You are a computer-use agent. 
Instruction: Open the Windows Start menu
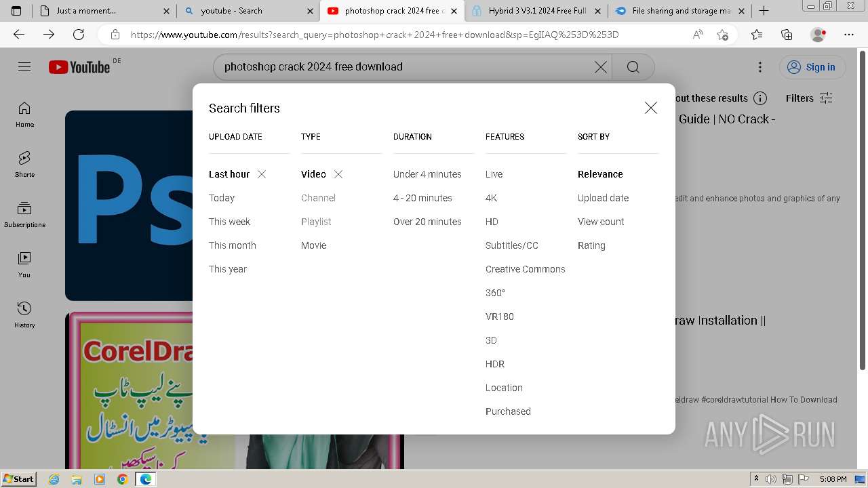tap(18, 479)
